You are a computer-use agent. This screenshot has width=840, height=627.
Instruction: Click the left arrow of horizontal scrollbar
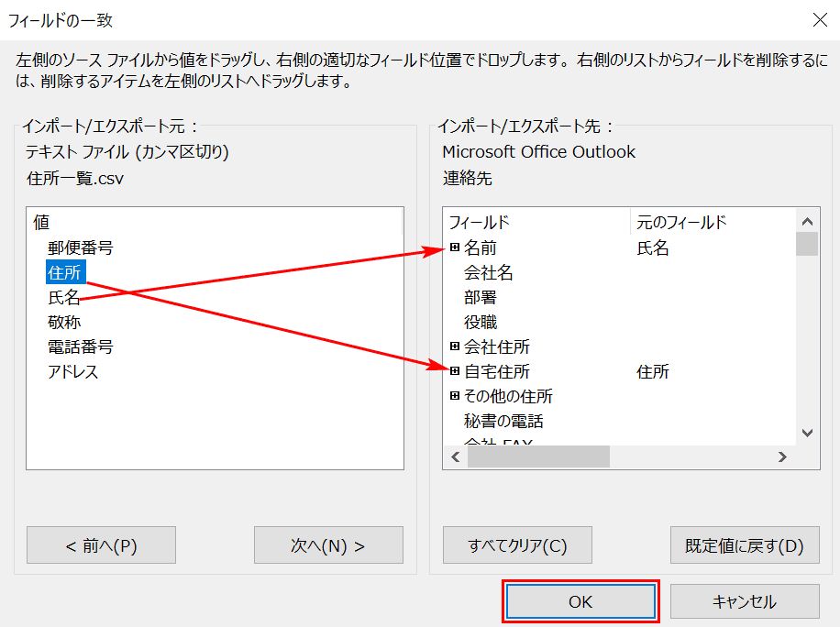[x=456, y=456]
